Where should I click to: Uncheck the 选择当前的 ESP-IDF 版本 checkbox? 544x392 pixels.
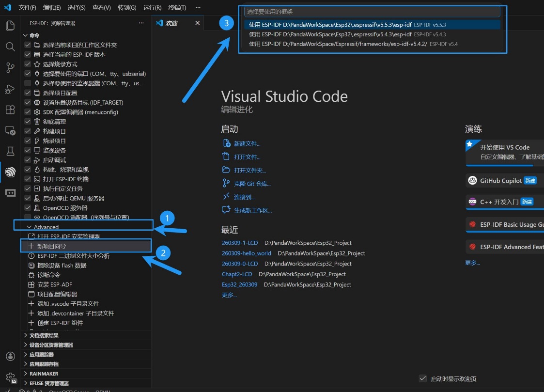pyautogui.click(x=28, y=54)
